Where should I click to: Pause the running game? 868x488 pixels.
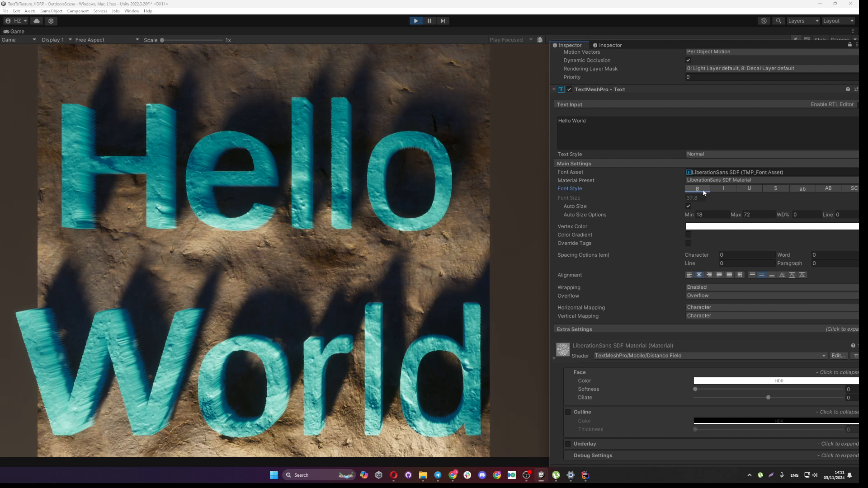coord(429,21)
